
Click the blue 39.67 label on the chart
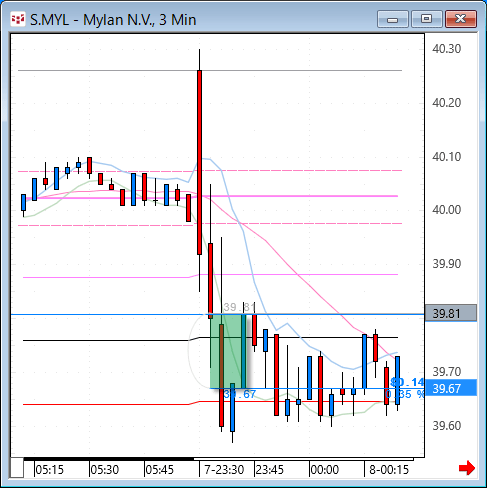(239, 394)
